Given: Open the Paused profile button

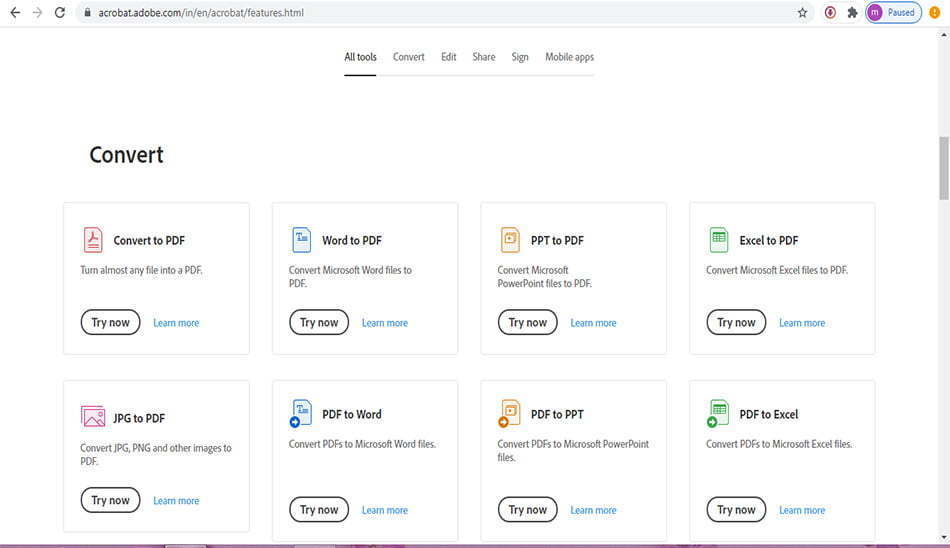Looking at the screenshot, I should [x=894, y=12].
